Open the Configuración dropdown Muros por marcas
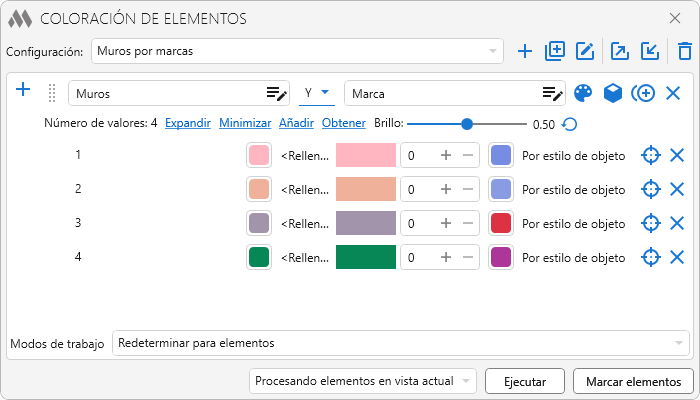The image size is (700, 400). 297,51
